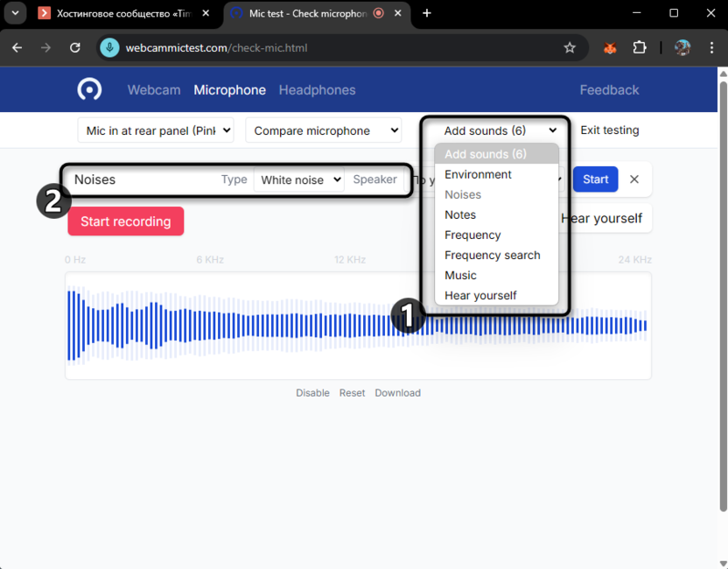
Task: Open the browser extensions puzzle icon
Action: click(x=640, y=48)
